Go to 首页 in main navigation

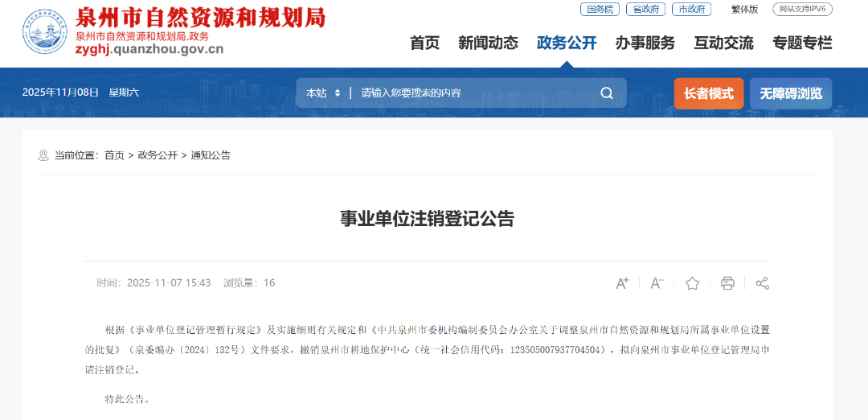(x=424, y=43)
